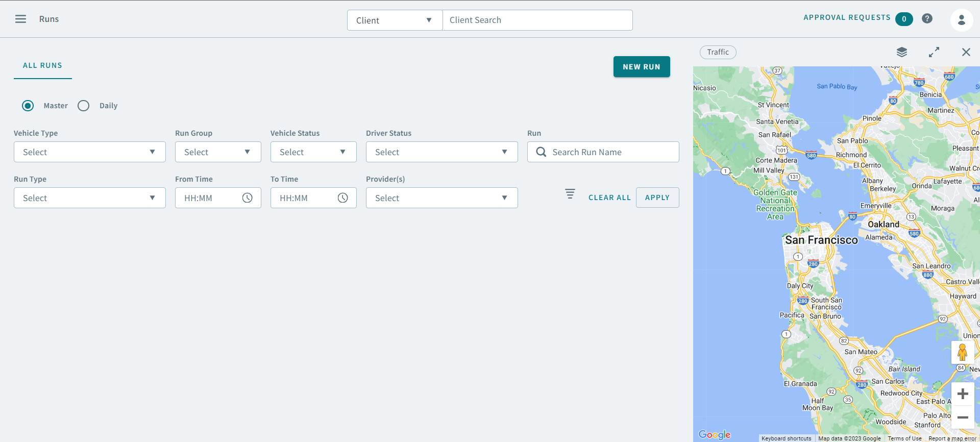Image resolution: width=980 pixels, height=442 pixels.
Task: Zoom in on the map
Action: tap(962, 394)
